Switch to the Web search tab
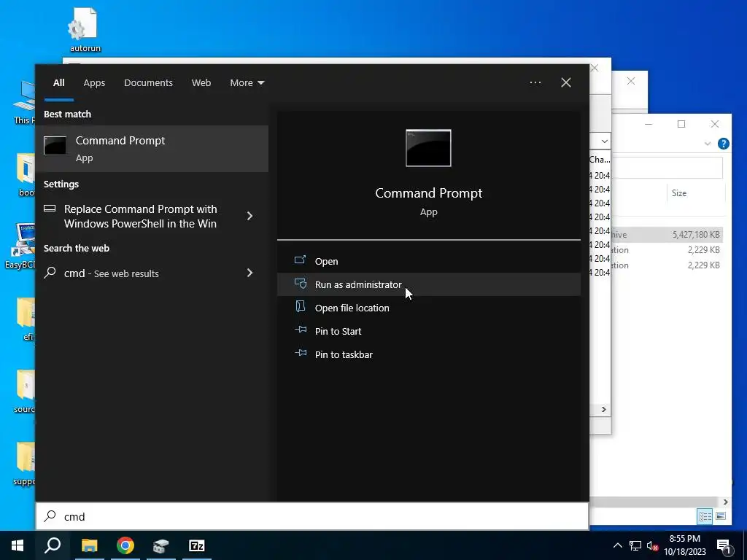Viewport: 747px width, 560px height. [201, 82]
